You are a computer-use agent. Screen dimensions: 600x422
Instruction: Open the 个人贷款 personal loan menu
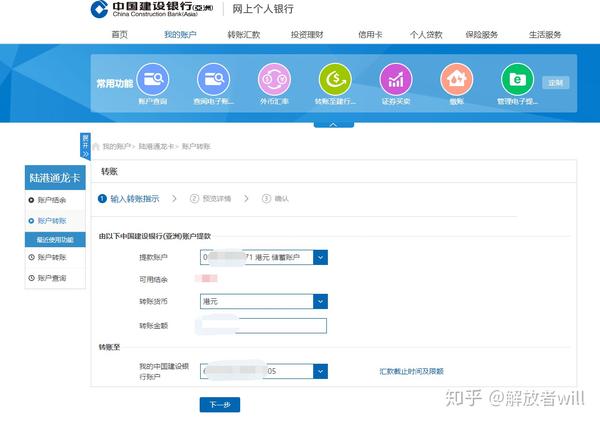click(426, 35)
